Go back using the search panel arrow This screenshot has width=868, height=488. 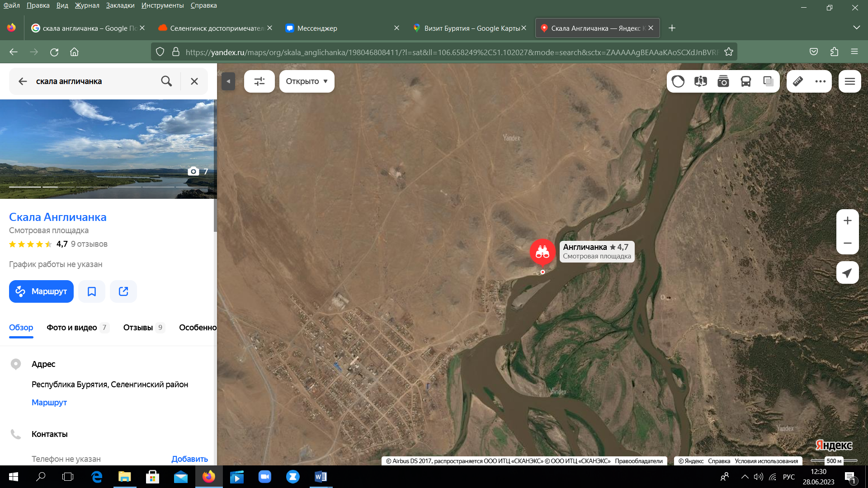[23, 81]
